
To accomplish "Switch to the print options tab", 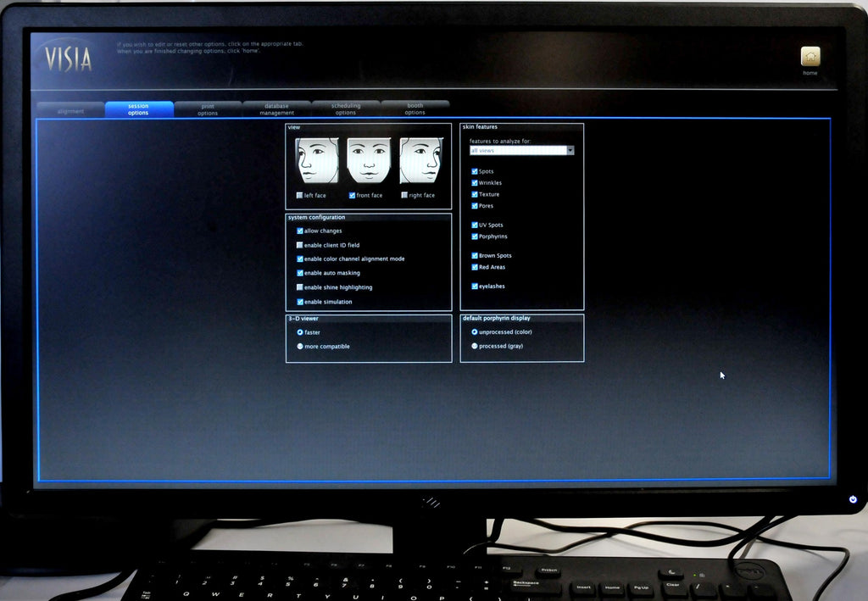I will click(x=208, y=109).
